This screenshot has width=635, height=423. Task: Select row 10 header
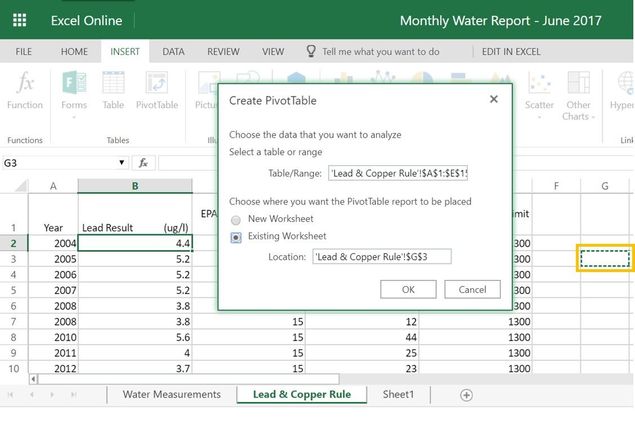(14, 368)
